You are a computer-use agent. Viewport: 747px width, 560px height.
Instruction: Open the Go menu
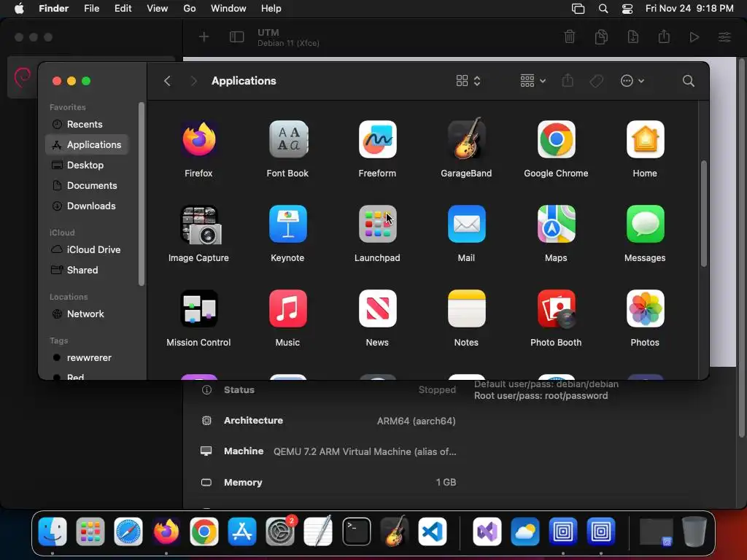click(190, 9)
